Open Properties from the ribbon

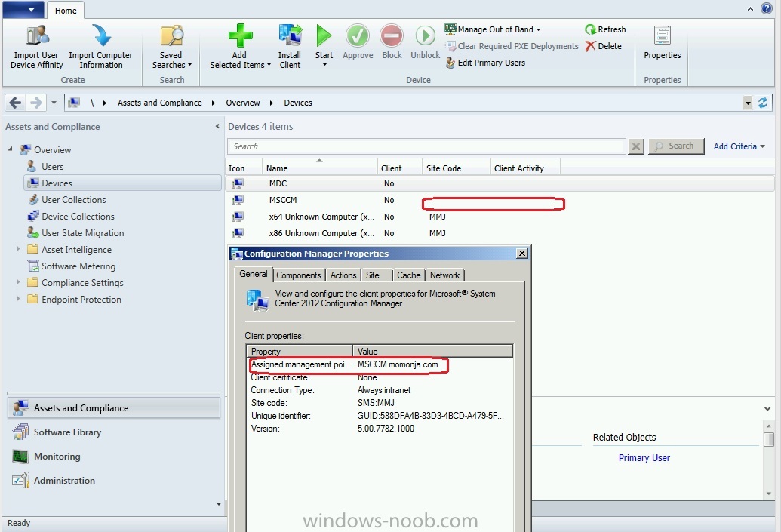pos(662,43)
